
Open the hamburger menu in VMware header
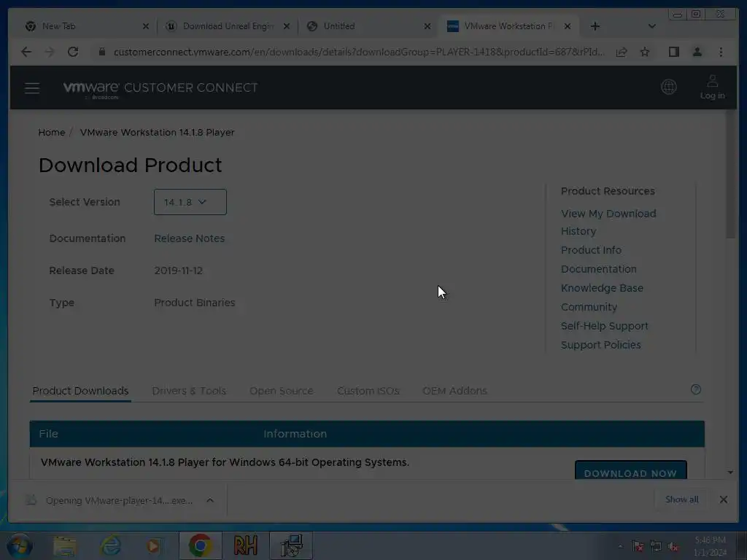tap(32, 87)
